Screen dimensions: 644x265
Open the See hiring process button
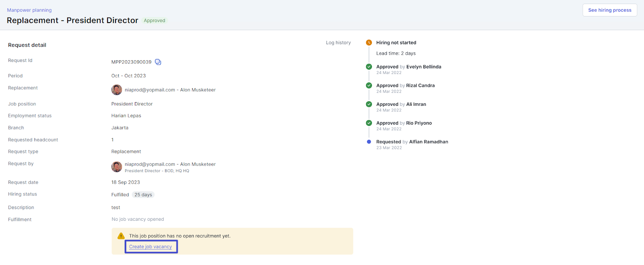(x=609, y=10)
